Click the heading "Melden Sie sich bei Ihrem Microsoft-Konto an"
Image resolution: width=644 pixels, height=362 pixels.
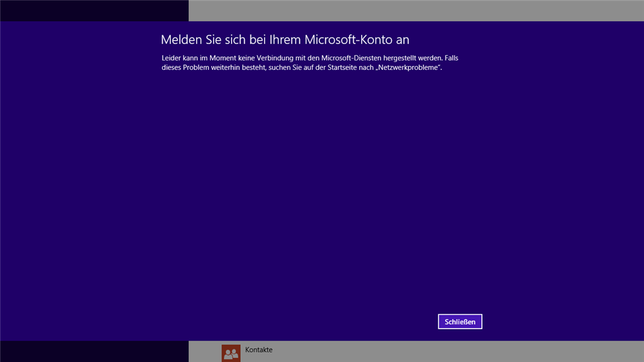[x=285, y=40]
